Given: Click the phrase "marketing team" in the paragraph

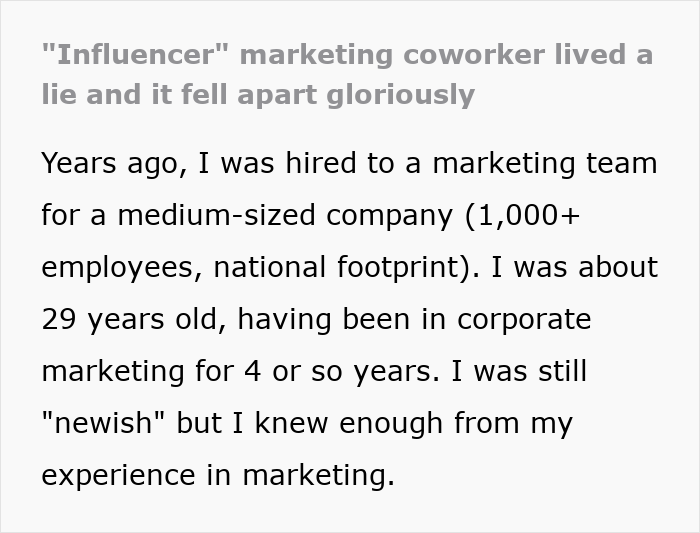Looking at the screenshot, I should point(540,164).
